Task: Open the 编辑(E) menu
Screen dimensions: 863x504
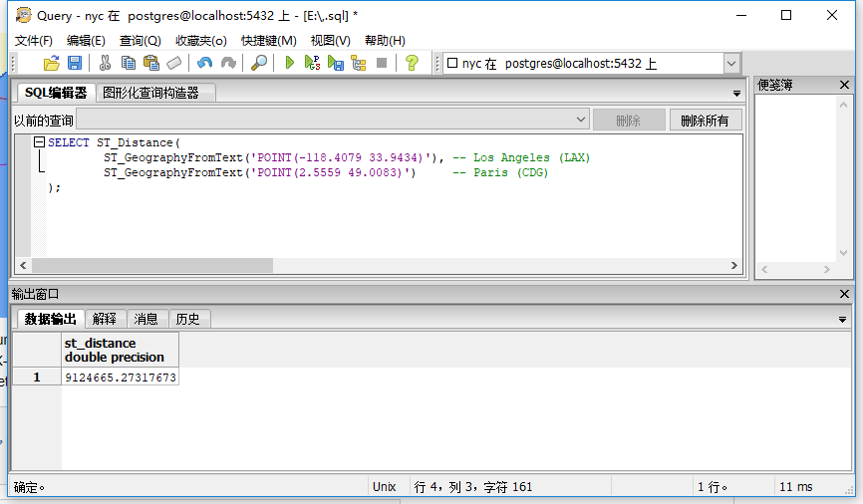Action: click(x=86, y=41)
